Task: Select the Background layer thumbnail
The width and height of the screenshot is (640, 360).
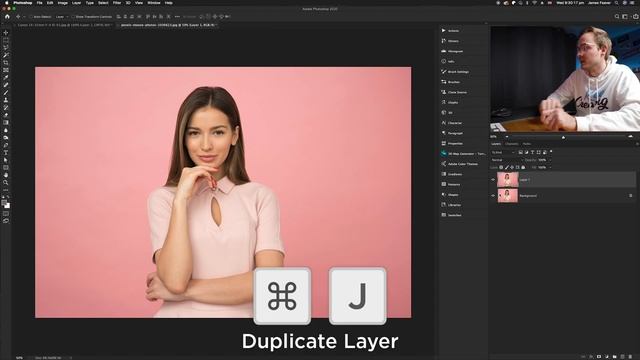Action: point(507,196)
